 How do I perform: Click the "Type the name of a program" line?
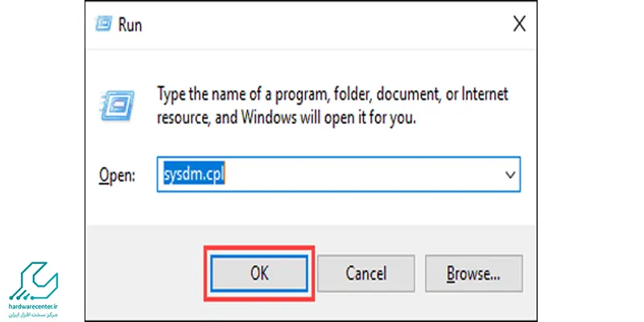(x=333, y=94)
